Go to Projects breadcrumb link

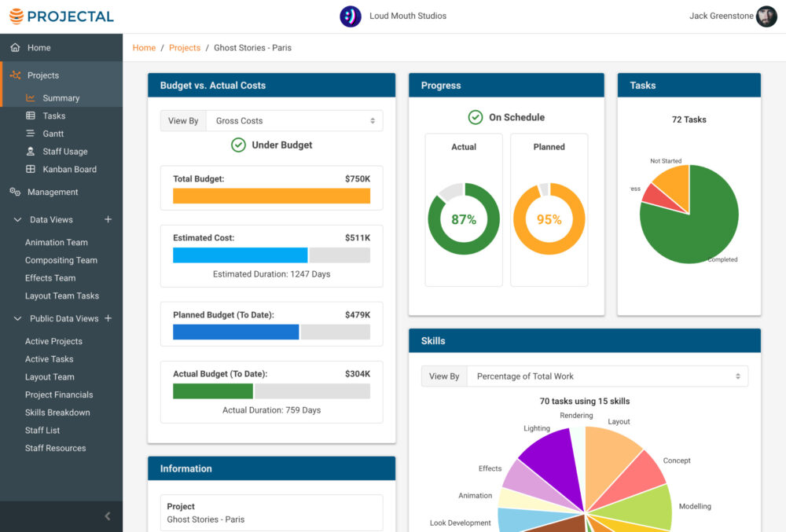[185, 48]
